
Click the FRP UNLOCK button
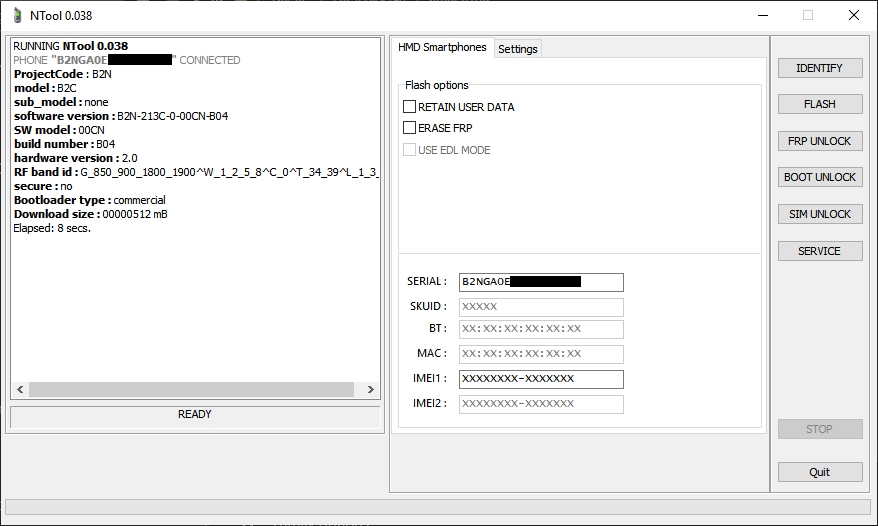(820, 141)
